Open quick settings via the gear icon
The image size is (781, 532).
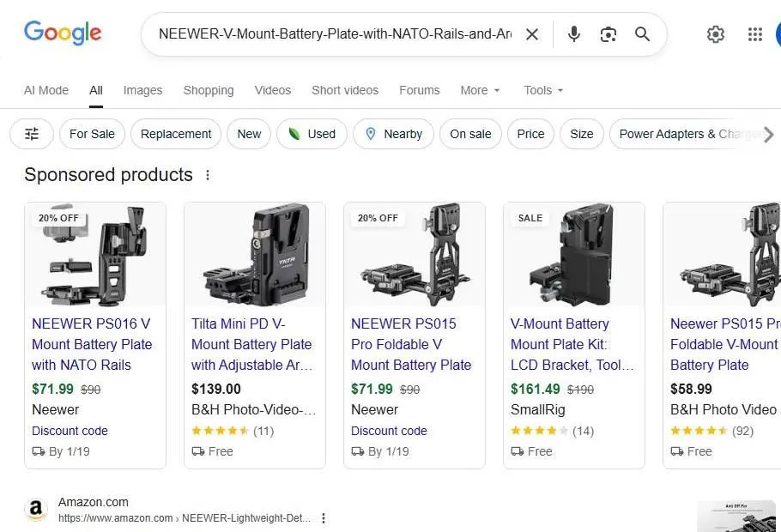pyautogui.click(x=716, y=34)
